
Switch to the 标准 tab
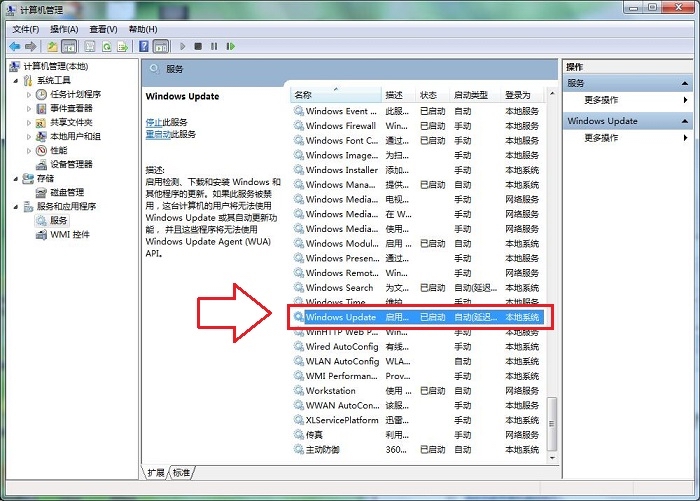[181, 472]
